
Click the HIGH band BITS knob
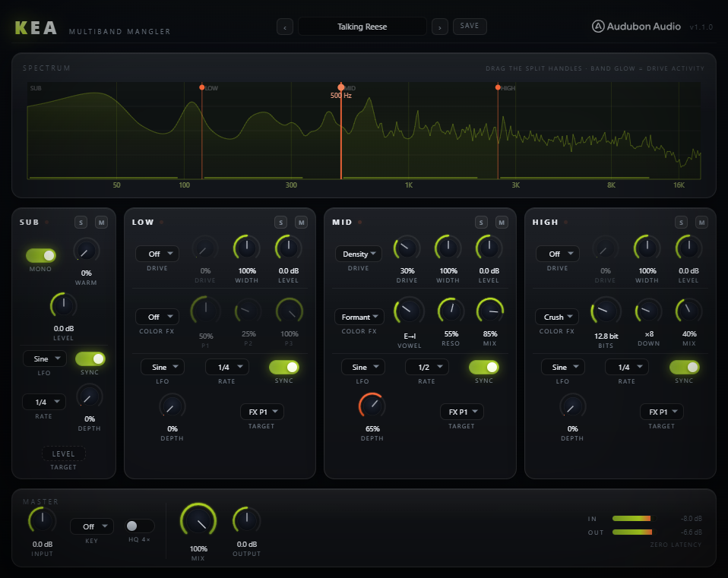point(606,311)
